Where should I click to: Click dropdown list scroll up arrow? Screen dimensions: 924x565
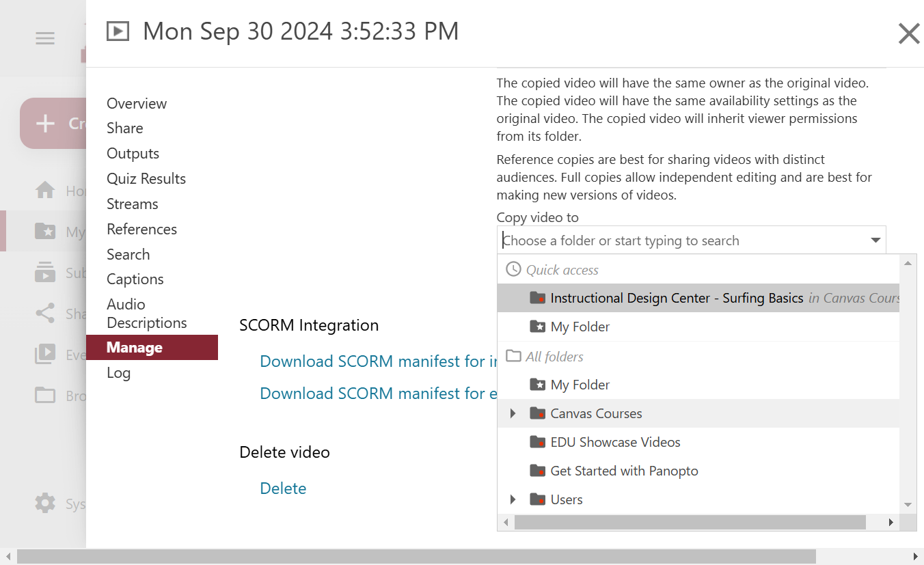pyautogui.click(x=908, y=263)
